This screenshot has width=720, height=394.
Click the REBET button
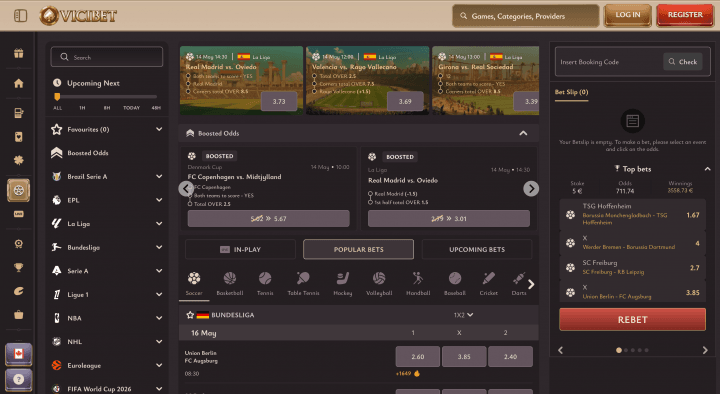(x=632, y=320)
